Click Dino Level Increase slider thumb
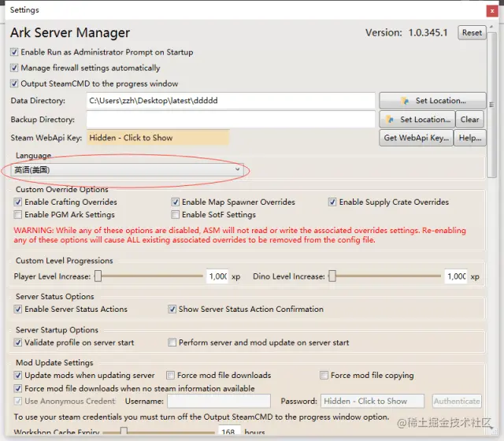 pos(332,276)
